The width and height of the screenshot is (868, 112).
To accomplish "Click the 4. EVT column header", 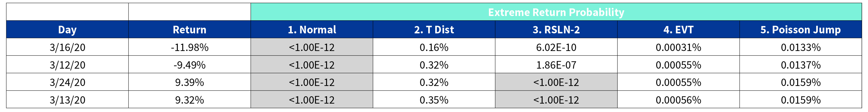I will [x=678, y=30].
